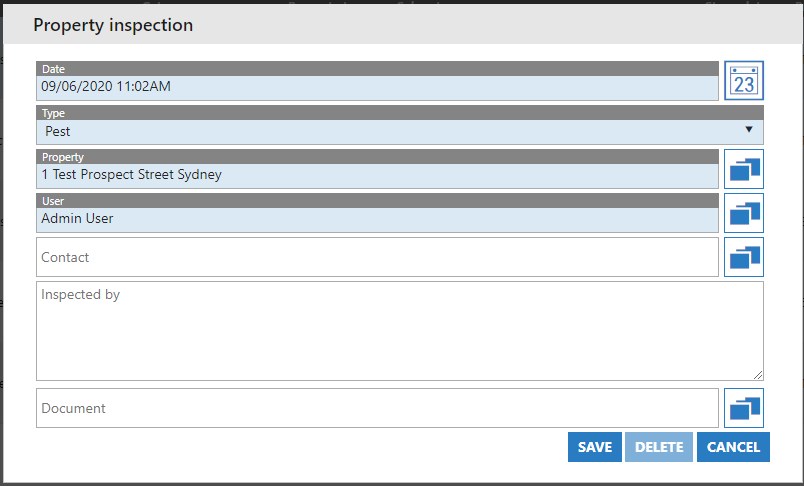Focus the Document input field
Image resolution: width=804 pixels, height=486 pixels.
click(377, 408)
